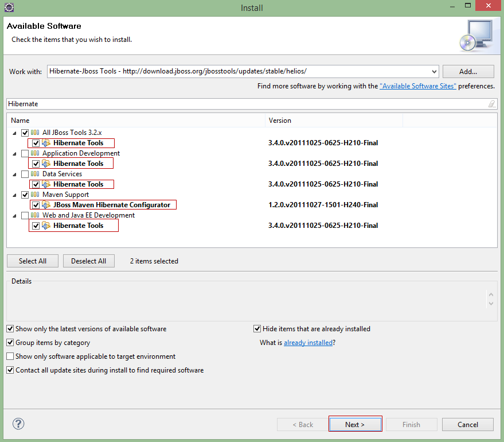This screenshot has width=504, height=442.
Task: Toggle Hide items that are already installed
Action: [x=257, y=329]
